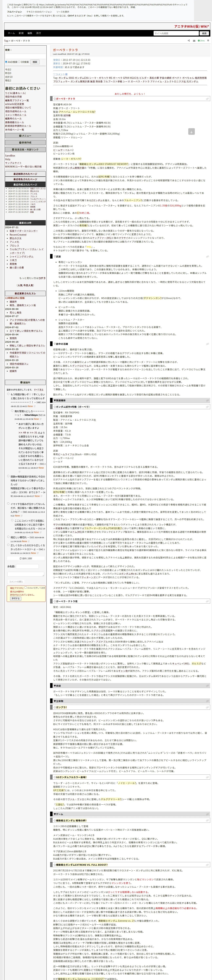Screen dimensions: 212x980
Task: Click the 許可する button
Action: [x=15, y=598]
